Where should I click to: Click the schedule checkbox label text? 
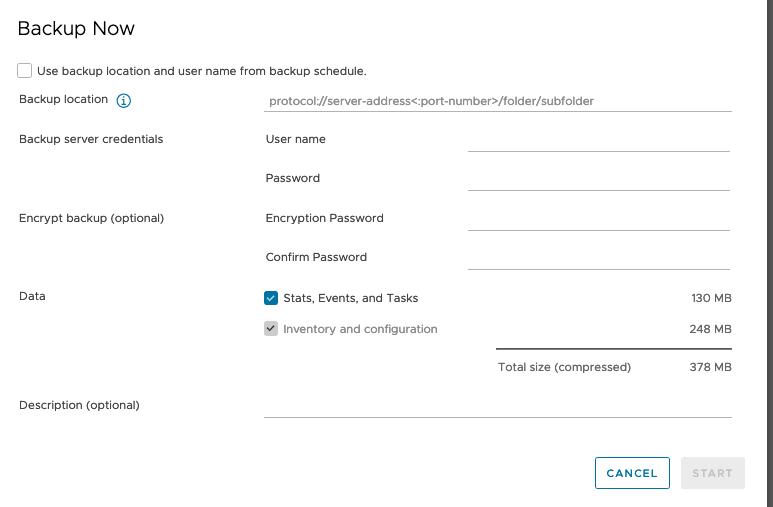click(202, 71)
